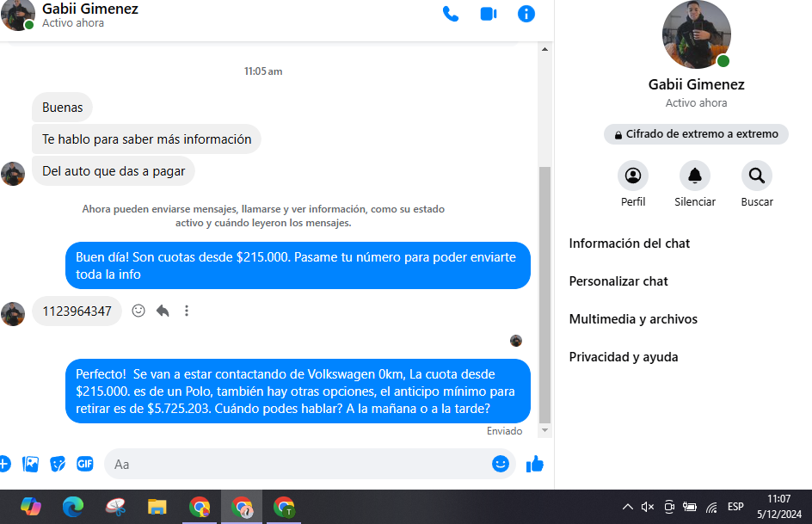Image resolution: width=812 pixels, height=524 pixels.
Task: Open Privacidad y ayuda section
Action: (624, 357)
